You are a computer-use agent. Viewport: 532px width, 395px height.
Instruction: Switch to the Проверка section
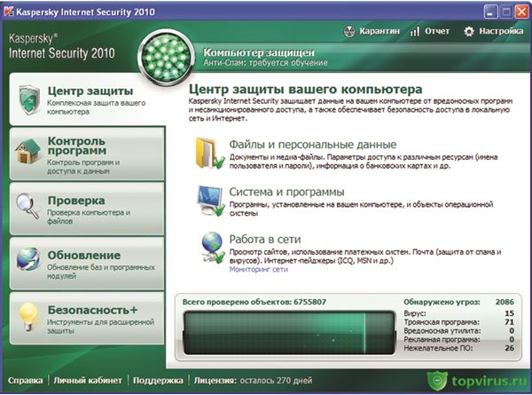(x=88, y=209)
